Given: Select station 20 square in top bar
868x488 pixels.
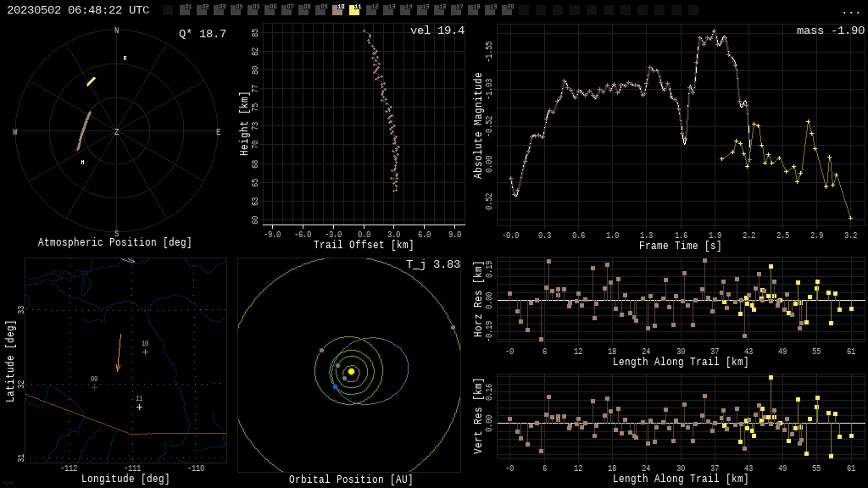Looking at the screenshot, I should [508, 10].
